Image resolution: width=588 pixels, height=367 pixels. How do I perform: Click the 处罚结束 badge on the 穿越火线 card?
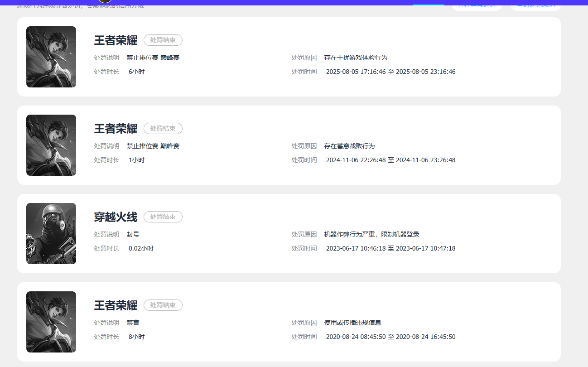pyautogui.click(x=163, y=217)
